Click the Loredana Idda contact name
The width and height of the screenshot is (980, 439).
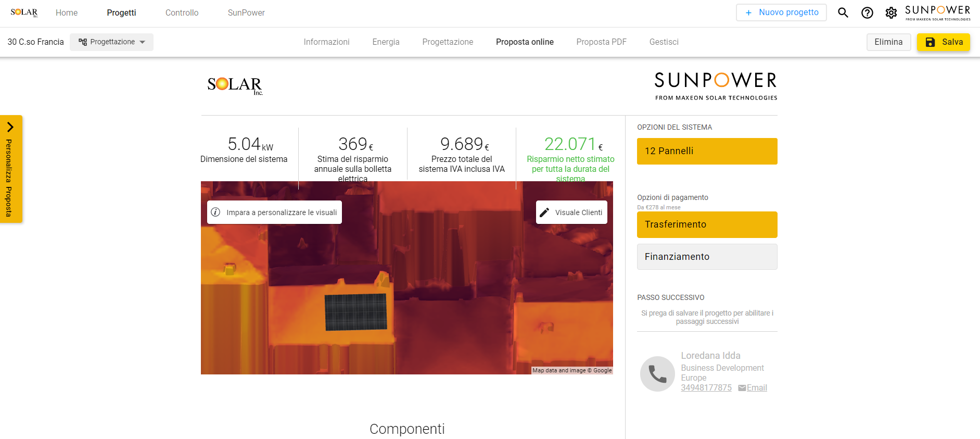pos(710,356)
